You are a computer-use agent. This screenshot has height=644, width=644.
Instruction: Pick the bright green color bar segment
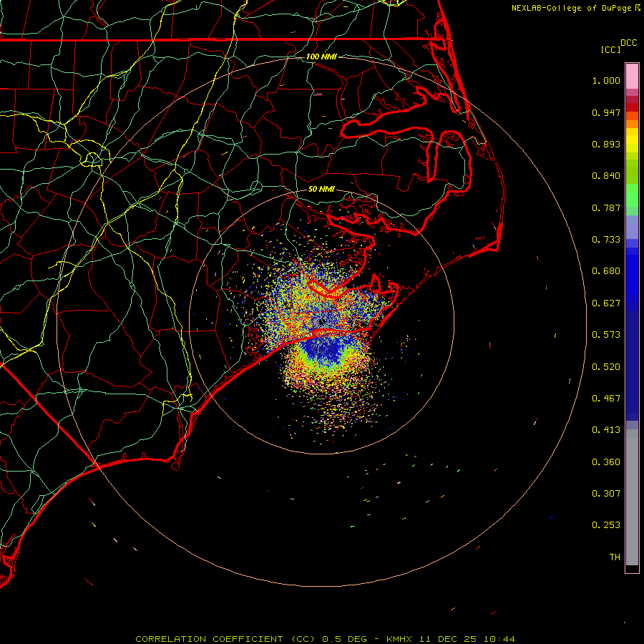[632, 195]
